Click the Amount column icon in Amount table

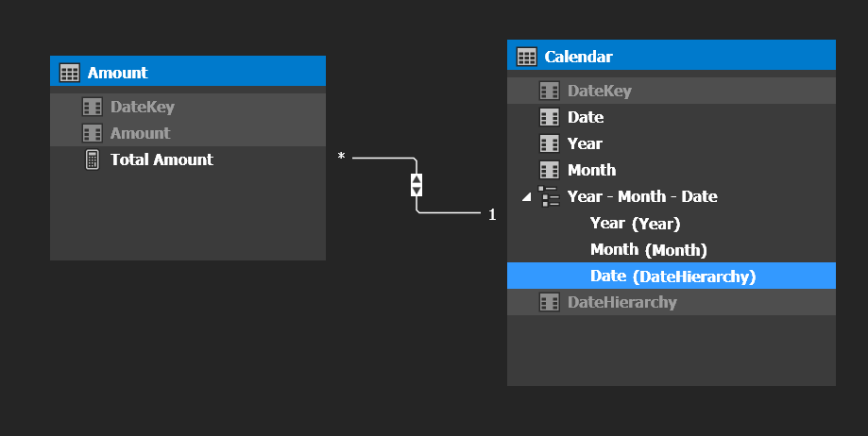coord(92,133)
